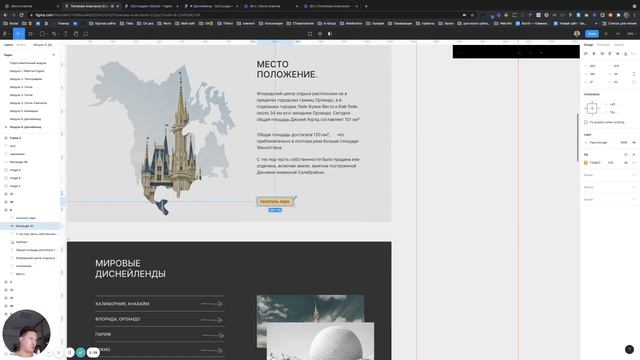Toggle layer visibility eye in Layer section
The width and height of the screenshot is (640, 360).
coord(634,142)
